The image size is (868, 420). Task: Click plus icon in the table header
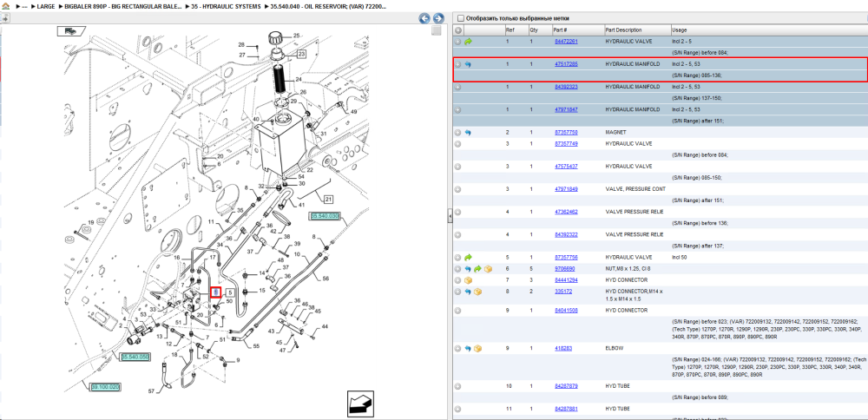pyautogui.click(x=457, y=30)
